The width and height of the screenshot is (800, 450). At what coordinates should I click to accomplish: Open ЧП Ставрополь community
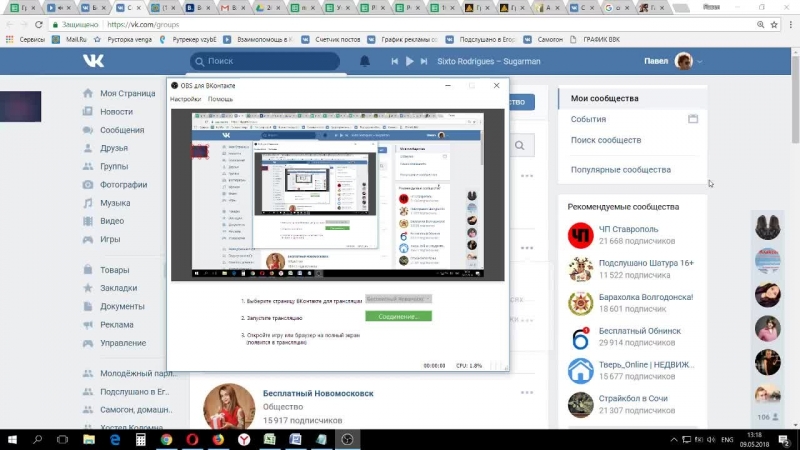pos(629,230)
